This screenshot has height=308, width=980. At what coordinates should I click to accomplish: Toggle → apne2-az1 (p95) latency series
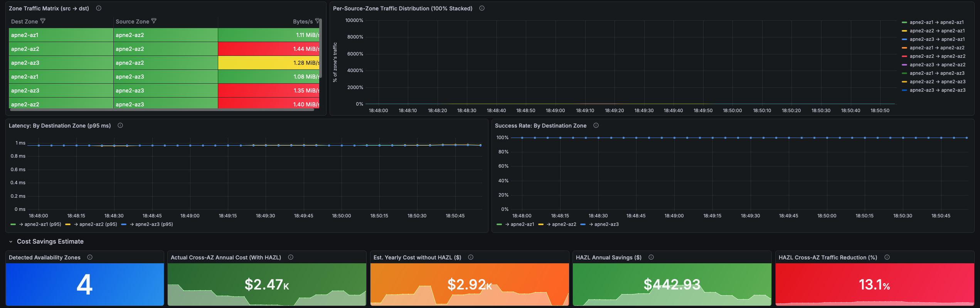point(40,224)
